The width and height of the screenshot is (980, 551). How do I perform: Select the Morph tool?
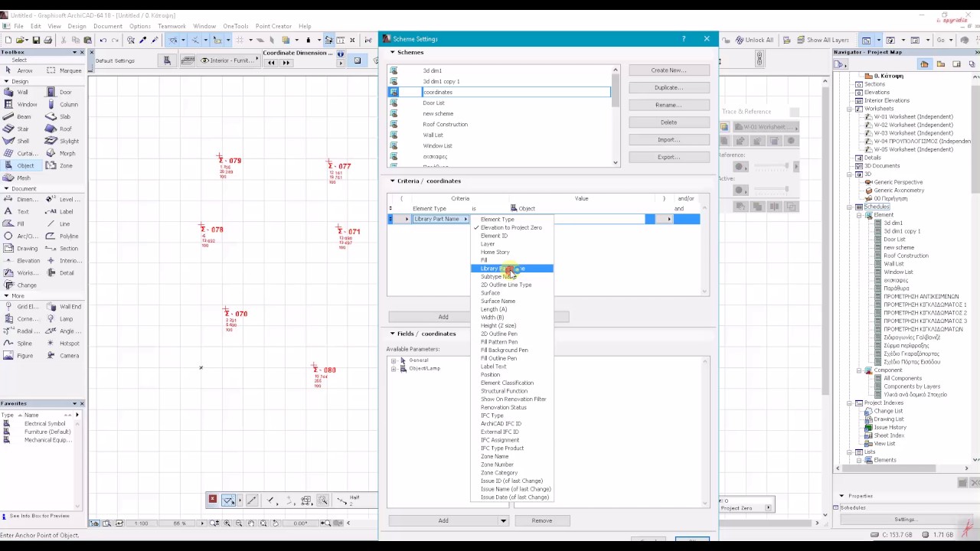point(61,153)
